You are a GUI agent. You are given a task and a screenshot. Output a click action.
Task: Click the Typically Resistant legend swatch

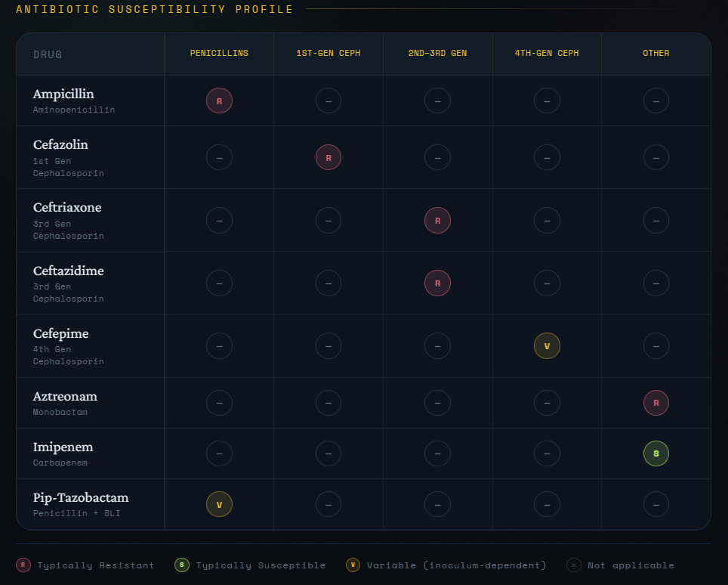[23, 565]
